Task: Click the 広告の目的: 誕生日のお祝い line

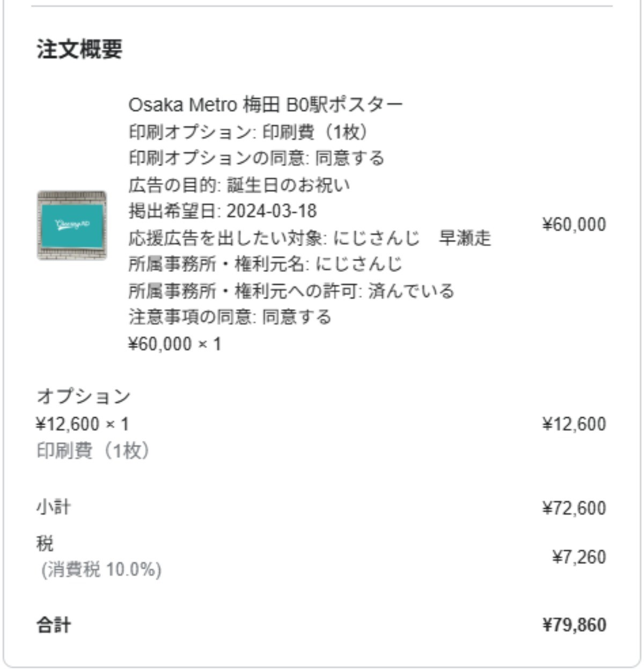Action: pyautogui.click(x=239, y=185)
